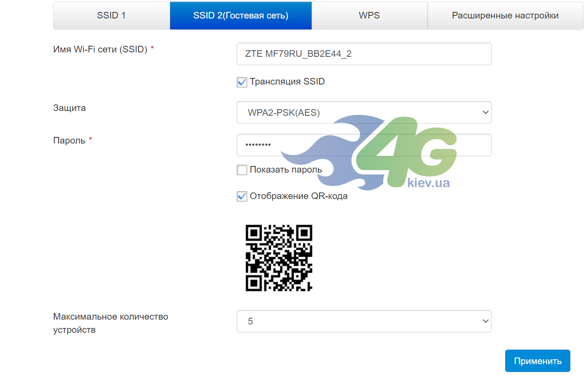Viewport: 588px width, 376px height.
Task: Toggle the Трансляция SSID checkbox
Action: (x=242, y=82)
